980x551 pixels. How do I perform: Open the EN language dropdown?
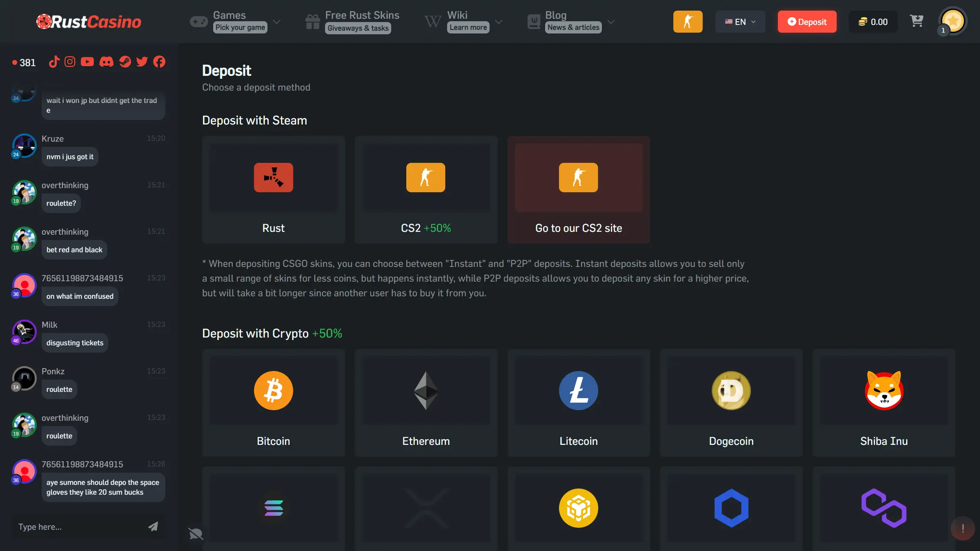point(740,22)
